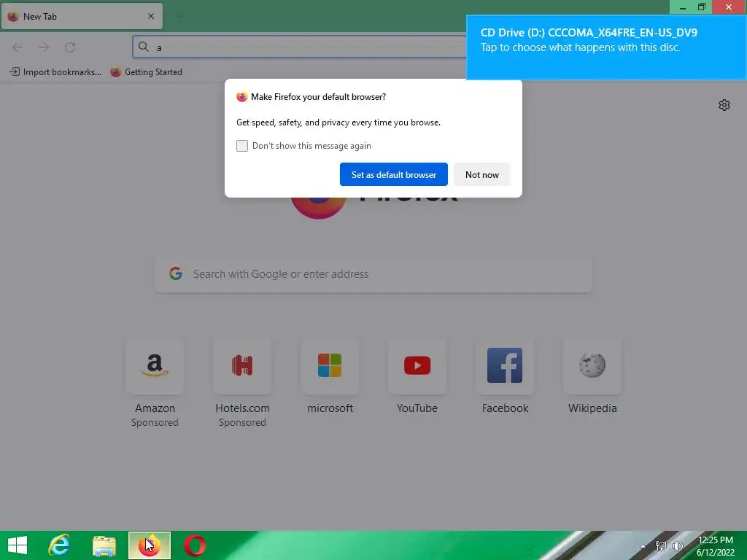This screenshot has height=560, width=747.
Task: Open new tab page settings gear
Action: (x=724, y=105)
